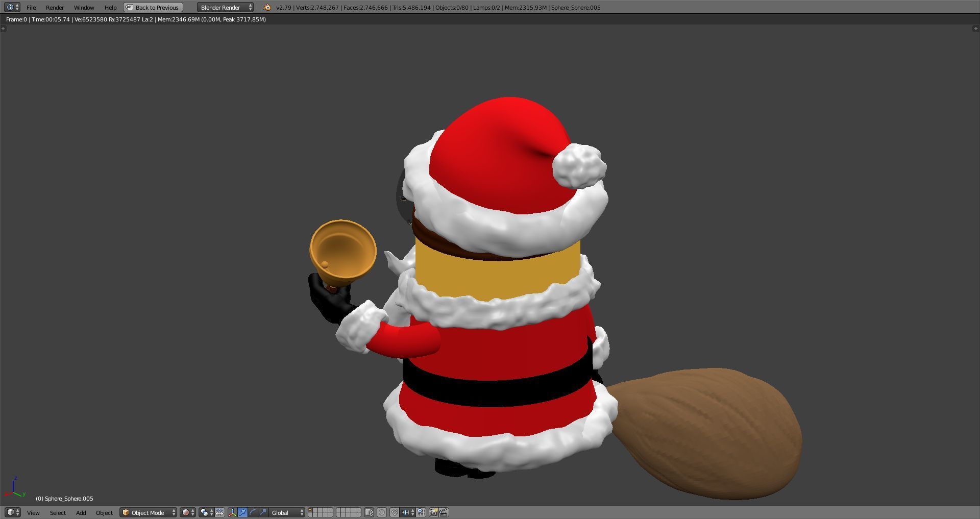The width and height of the screenshot is (980, 519).
Task: Click the area split corner at viewport's top-left
Action: (x=3, y=29)
